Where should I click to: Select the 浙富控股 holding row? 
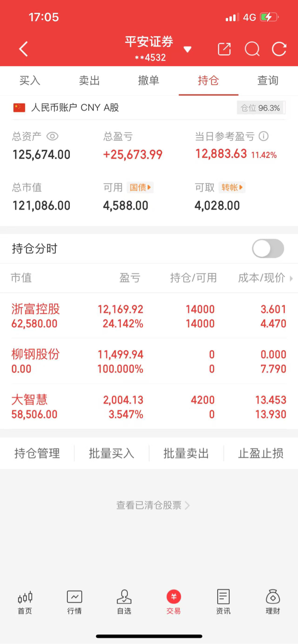click(149, 316)
